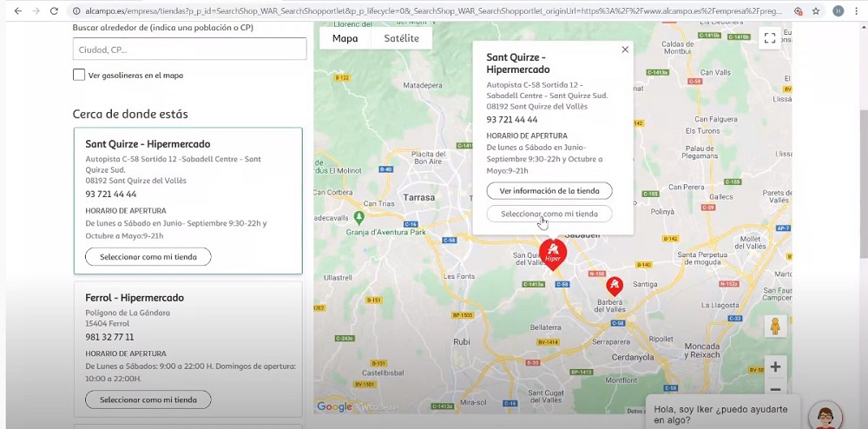Click the 'Ciudad, CP...' search field

[x=189, y=49]
